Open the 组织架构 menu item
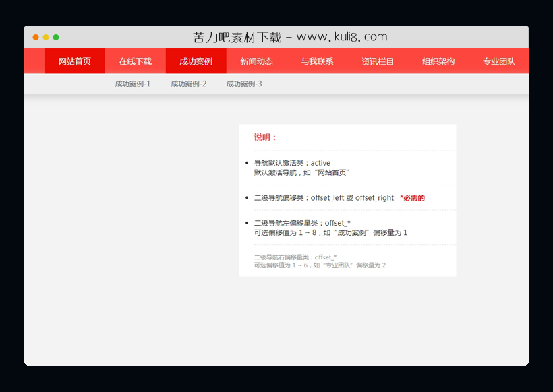This screenshot has height=392, width=553. (x=437, y=61)
